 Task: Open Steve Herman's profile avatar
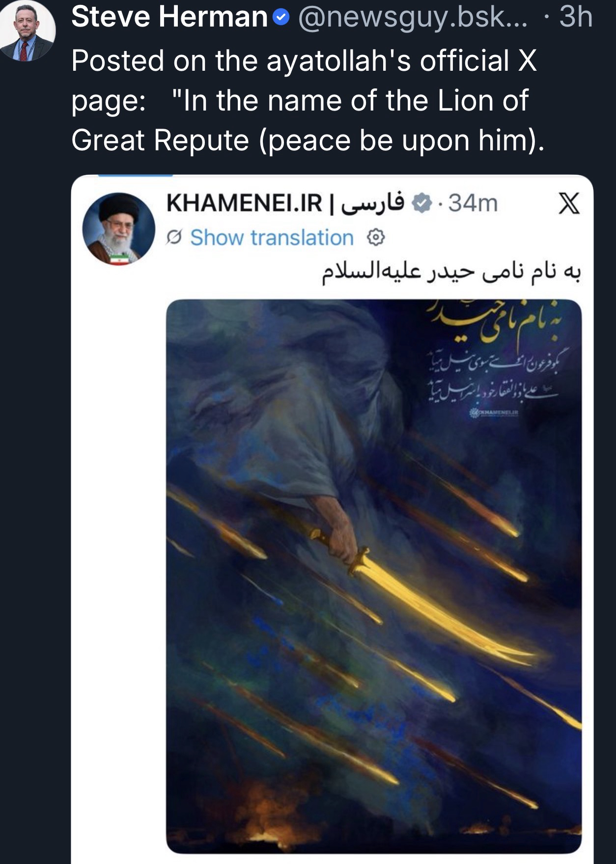tap(27, 30)
